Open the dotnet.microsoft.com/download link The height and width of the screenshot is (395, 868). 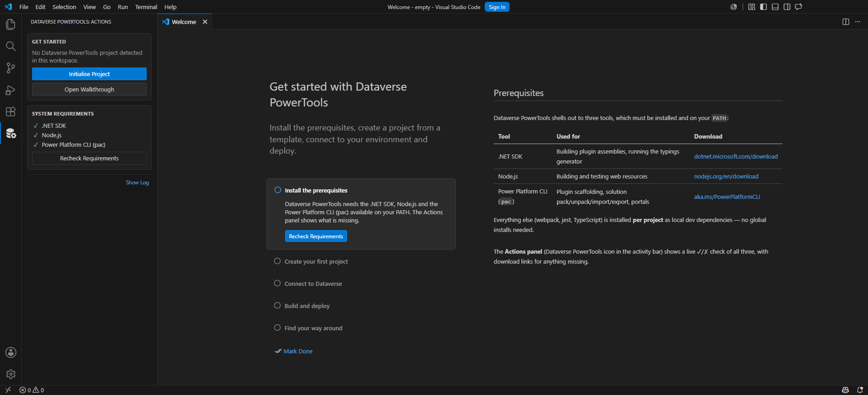(x=736, y=156)
